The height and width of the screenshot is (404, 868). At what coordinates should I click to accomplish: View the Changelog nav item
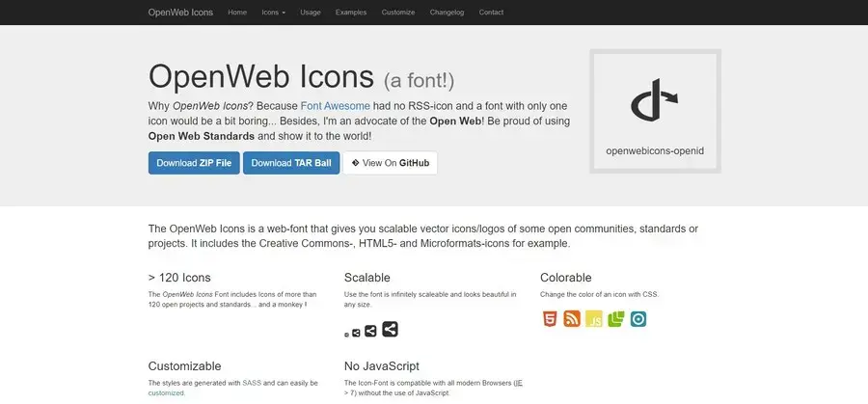(x=447, y=13)
